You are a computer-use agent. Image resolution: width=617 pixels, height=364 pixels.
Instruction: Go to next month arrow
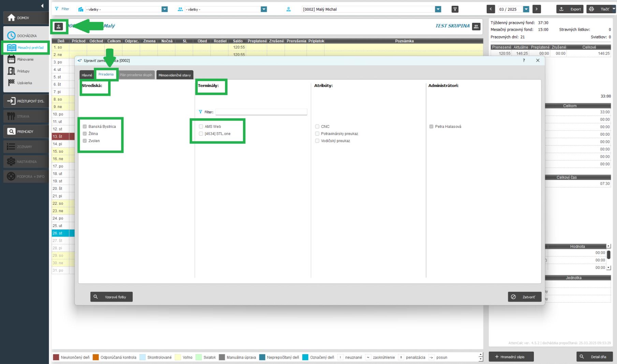pos(537,9)
